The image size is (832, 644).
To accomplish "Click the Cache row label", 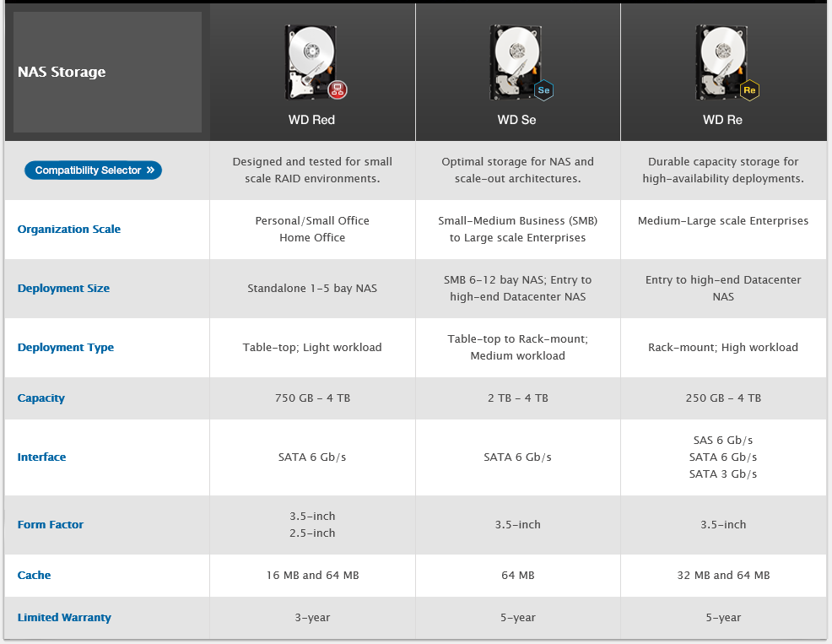I will pos(35,576).
